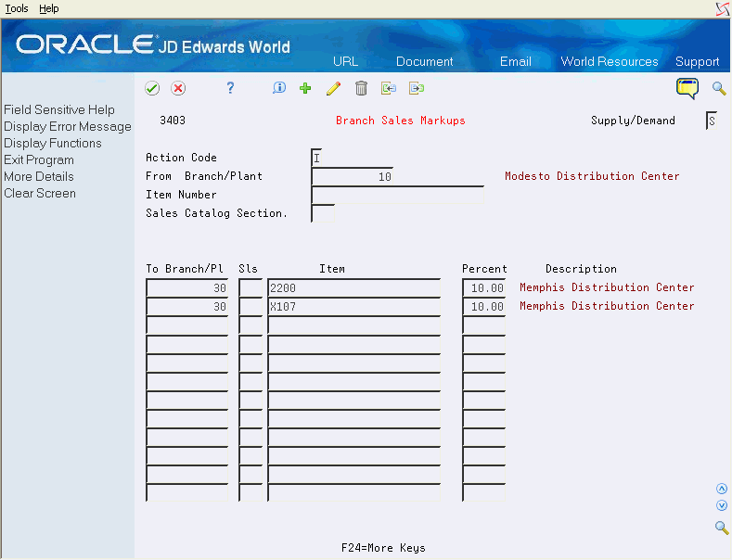Image resolution: width=732 pixels, height=560 pixels.
Task: Open the URL header link
Action: tap(345, 61)
